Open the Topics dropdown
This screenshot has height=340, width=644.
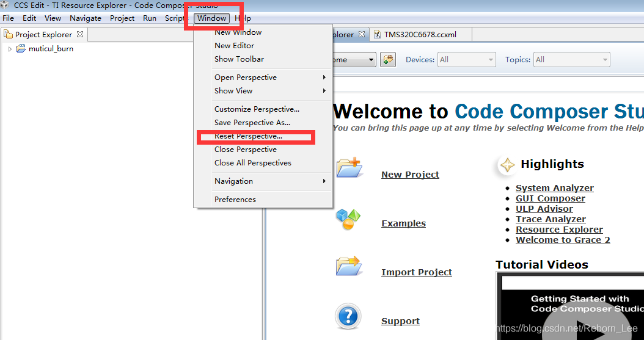point(571,60)
